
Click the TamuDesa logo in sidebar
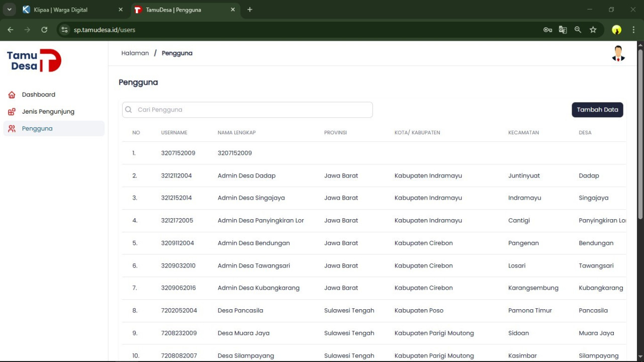click(34, 61)
